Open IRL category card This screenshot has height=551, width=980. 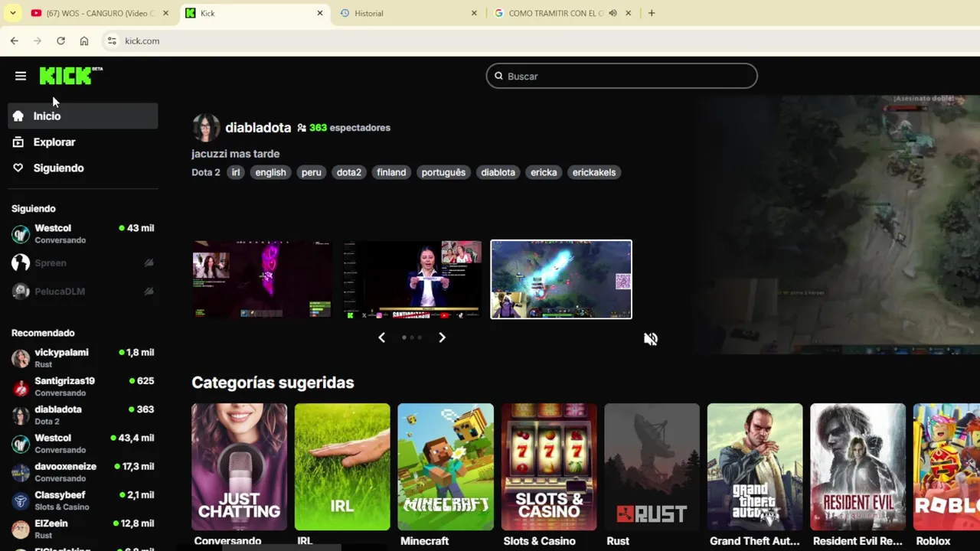(x=342, y=467)
